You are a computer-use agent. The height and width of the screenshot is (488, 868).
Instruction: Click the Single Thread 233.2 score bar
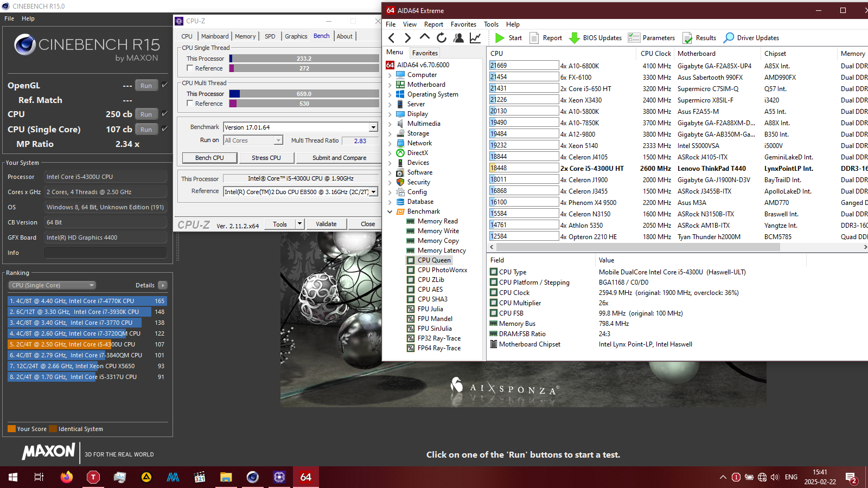(x=304, y=59)
